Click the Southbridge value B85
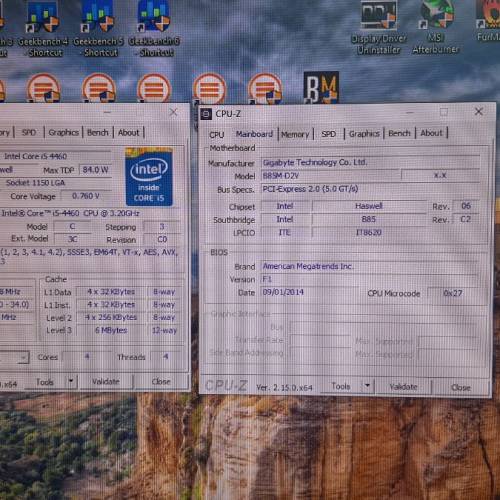Viewport: 500px width, 500px height. [x=369, y=219]
